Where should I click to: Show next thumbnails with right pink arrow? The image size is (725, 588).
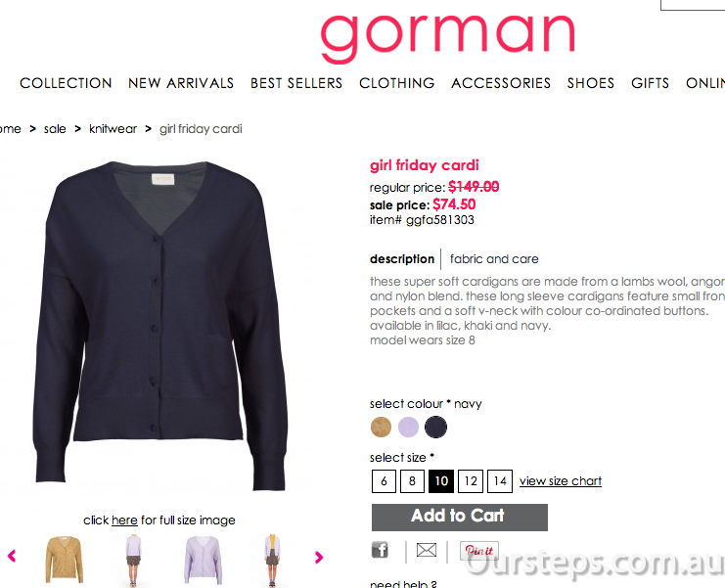click(319, 557)
